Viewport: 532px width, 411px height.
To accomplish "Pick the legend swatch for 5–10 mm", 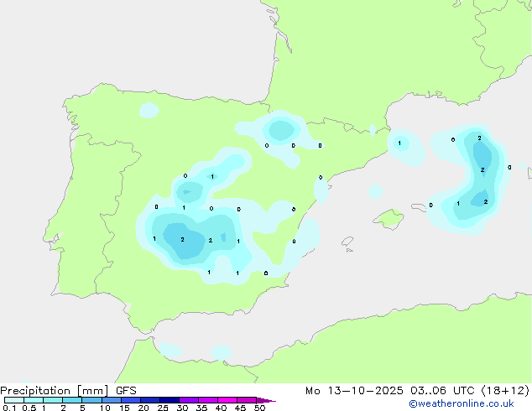I will [x=91, y=400].
